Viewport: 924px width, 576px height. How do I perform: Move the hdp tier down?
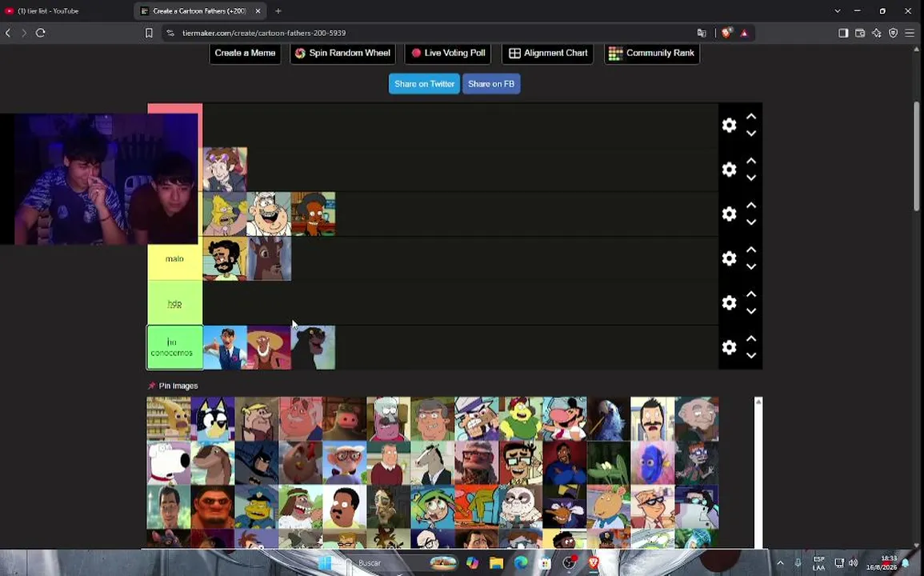[751, 311]
